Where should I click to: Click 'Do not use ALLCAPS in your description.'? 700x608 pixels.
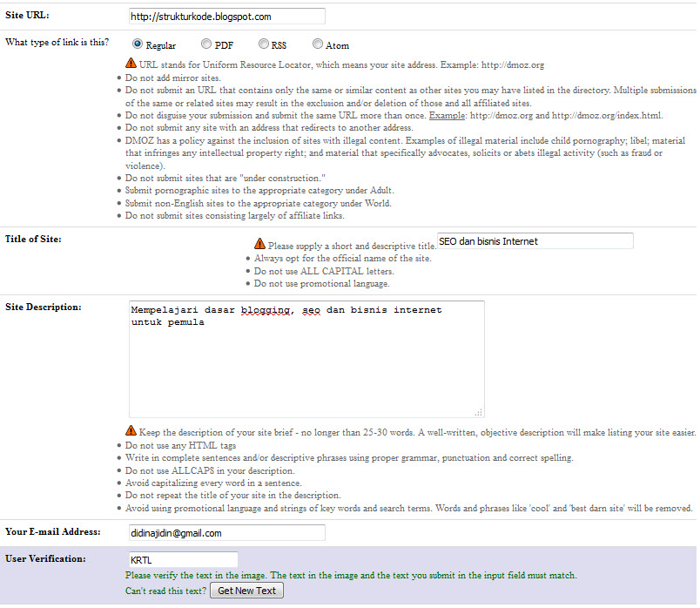210,471
